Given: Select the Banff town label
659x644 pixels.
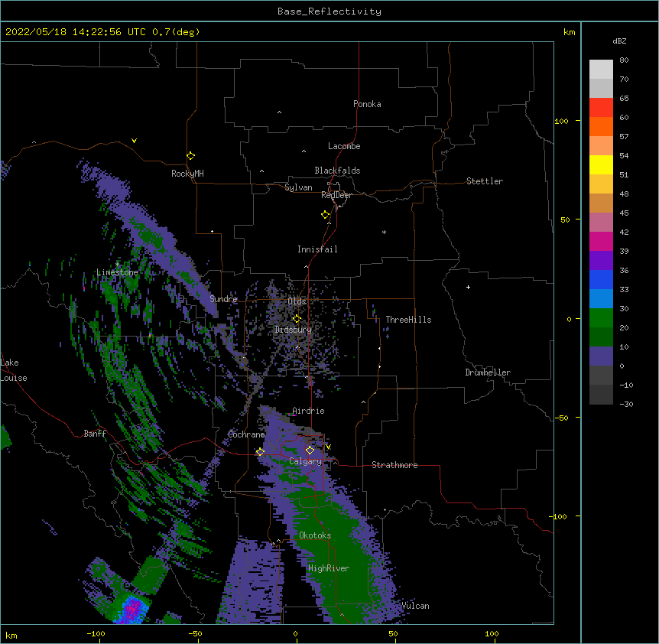Looking at the screenshot, I should coord(95,434).
